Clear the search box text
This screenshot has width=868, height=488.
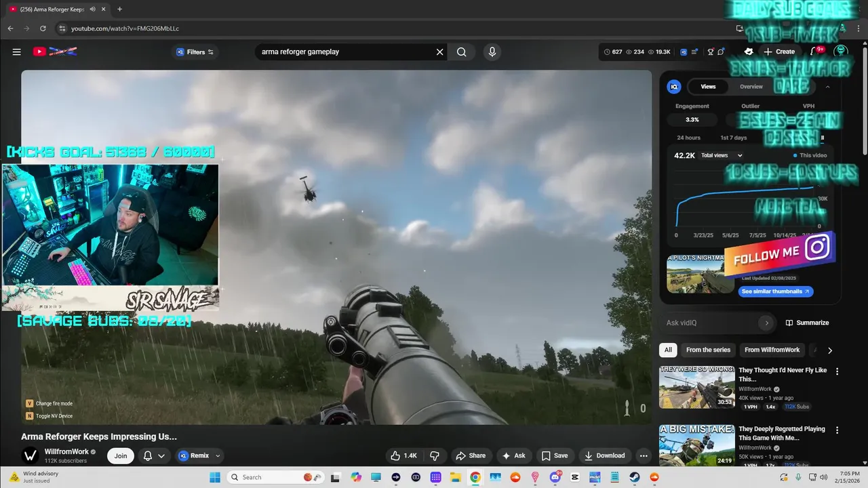click(439, 52)
